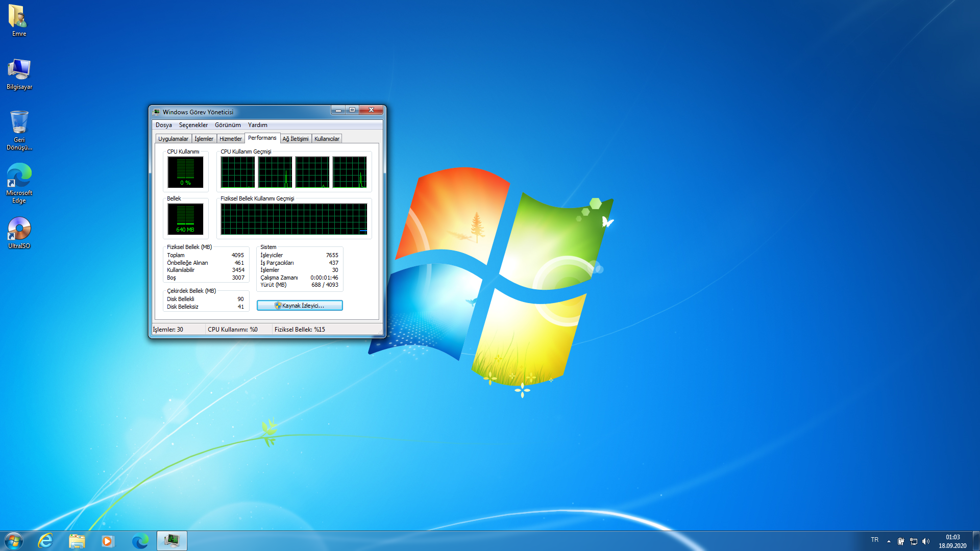
Task: Click the Fiziksel Bellek Kullanımı history graph
Action: [x=294, y=219]
